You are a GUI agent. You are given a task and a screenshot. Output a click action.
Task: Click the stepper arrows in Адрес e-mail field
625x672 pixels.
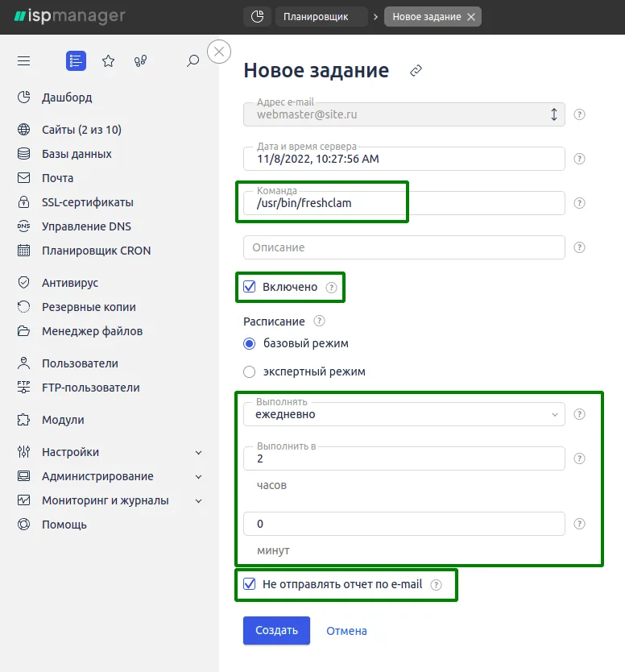tap(554, 114)
